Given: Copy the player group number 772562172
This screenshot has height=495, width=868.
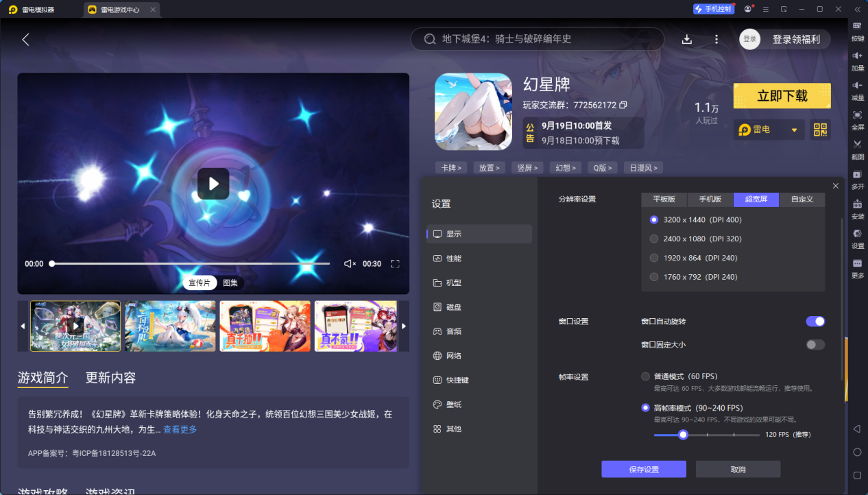Looking at the screenshot, I should [x=623, y=105].
